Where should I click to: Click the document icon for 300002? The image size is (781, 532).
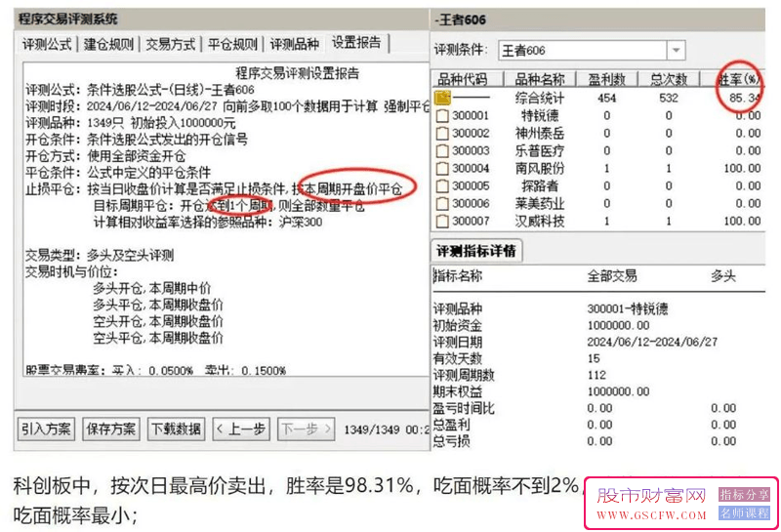[442, 134]
